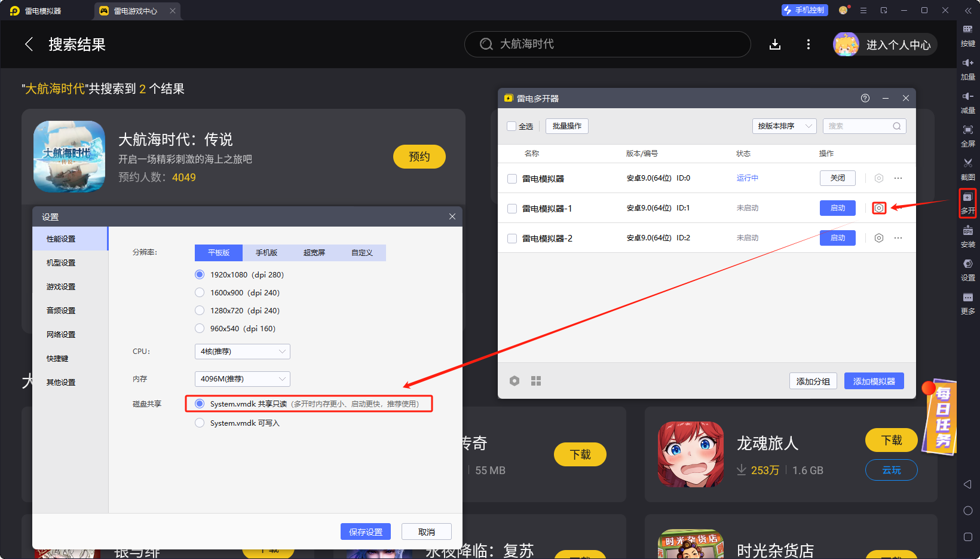Click the user avatar icon

coord(846,44)
